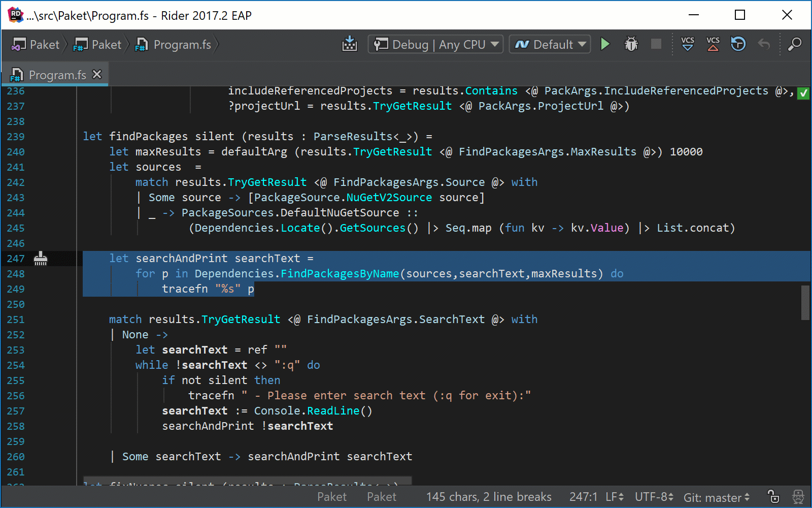Toggle the read-only lock icon in status bar
This screenshot has width=812, height=508.
[x=773, y=496]
